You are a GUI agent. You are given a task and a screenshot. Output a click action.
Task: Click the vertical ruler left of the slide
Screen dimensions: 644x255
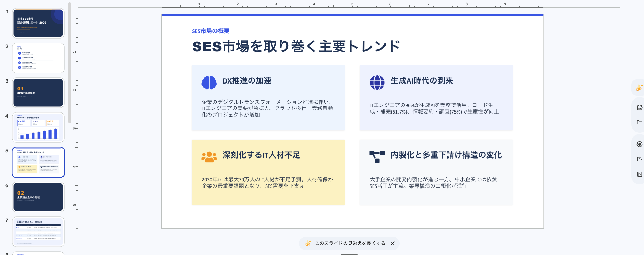coord(75,121)
